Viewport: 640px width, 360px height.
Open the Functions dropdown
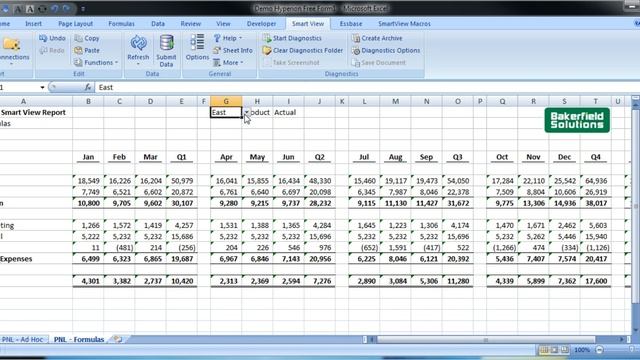coord(96,62)
